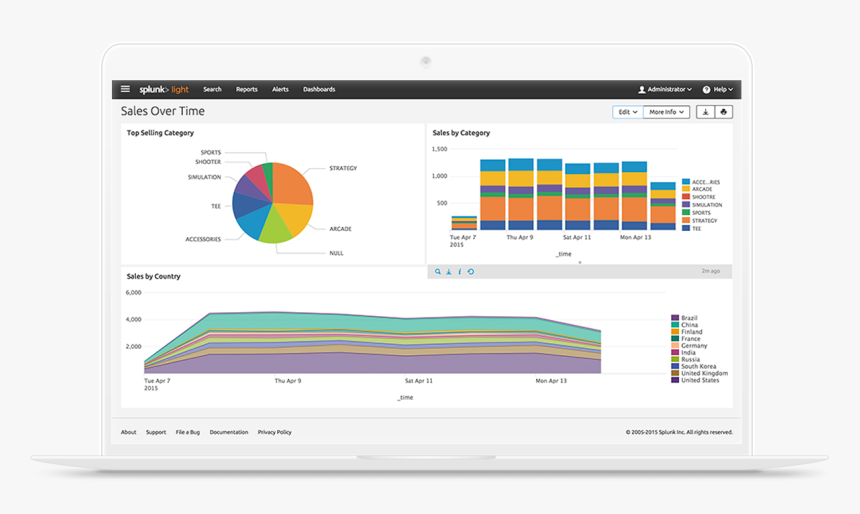Click the STRATEGY legend color swatch
860x514 pixels.
[x=686, y=221]
